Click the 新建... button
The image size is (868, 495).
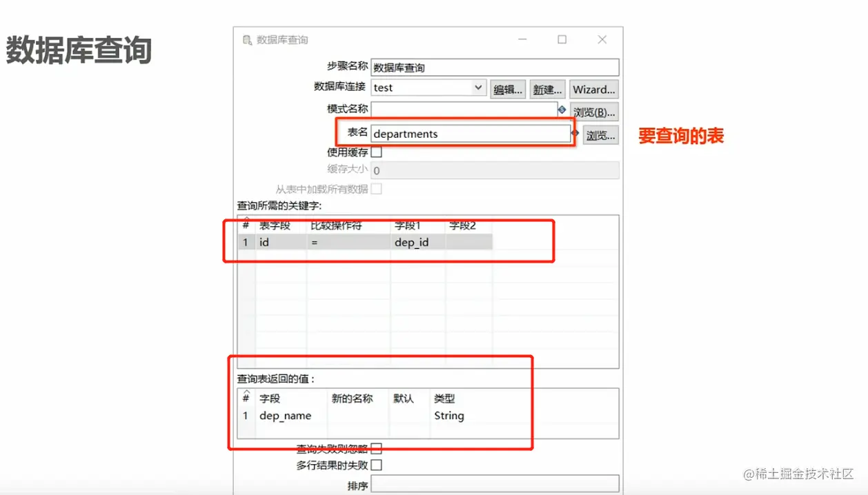coord(548,90)
